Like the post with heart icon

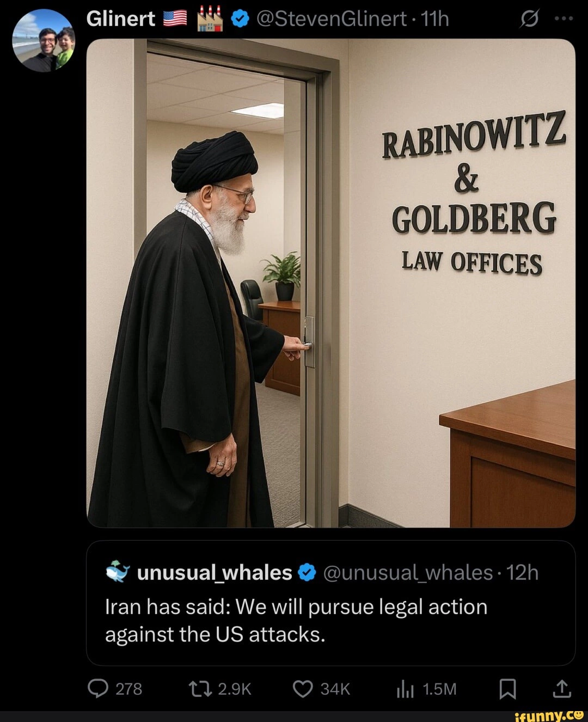(x=302, y=689)
